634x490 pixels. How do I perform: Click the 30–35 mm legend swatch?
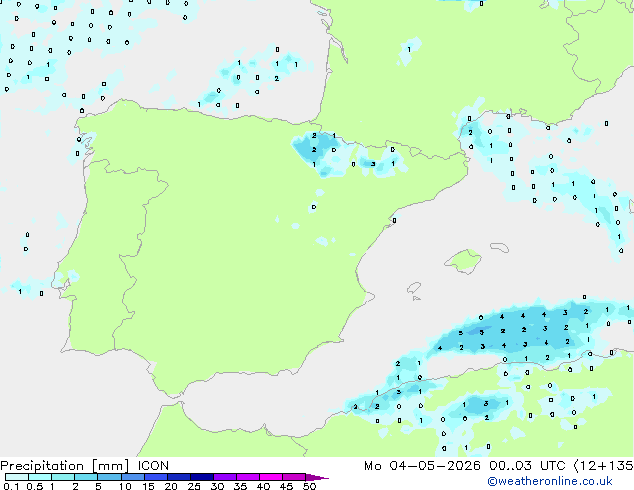(225, 477)
